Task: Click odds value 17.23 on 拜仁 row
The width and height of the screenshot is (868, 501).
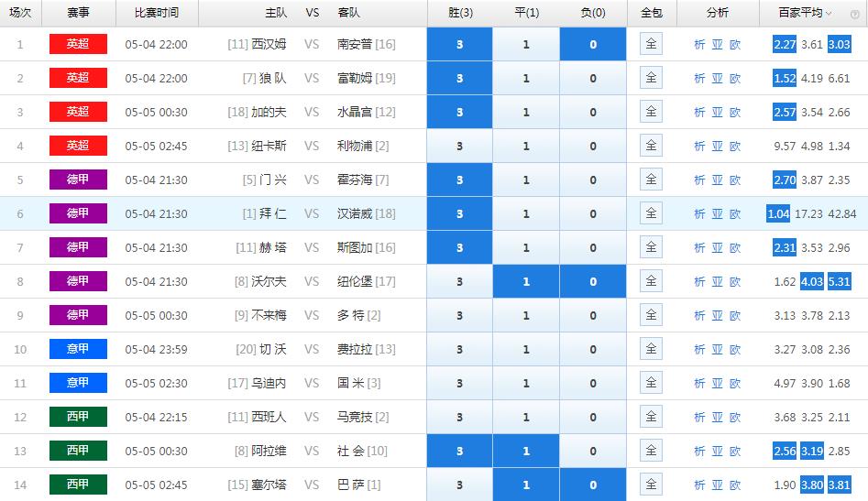Action: pyautogui.click(x=808, y=213)
